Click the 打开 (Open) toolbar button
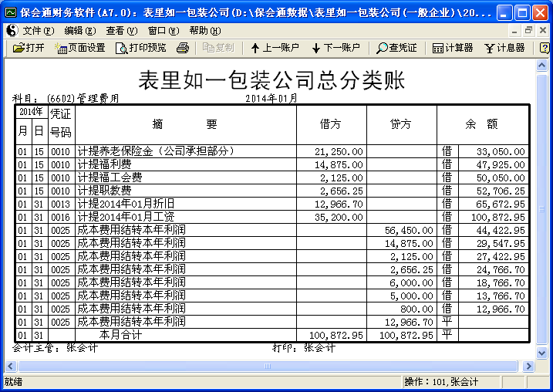 click(x=29, y=48)
